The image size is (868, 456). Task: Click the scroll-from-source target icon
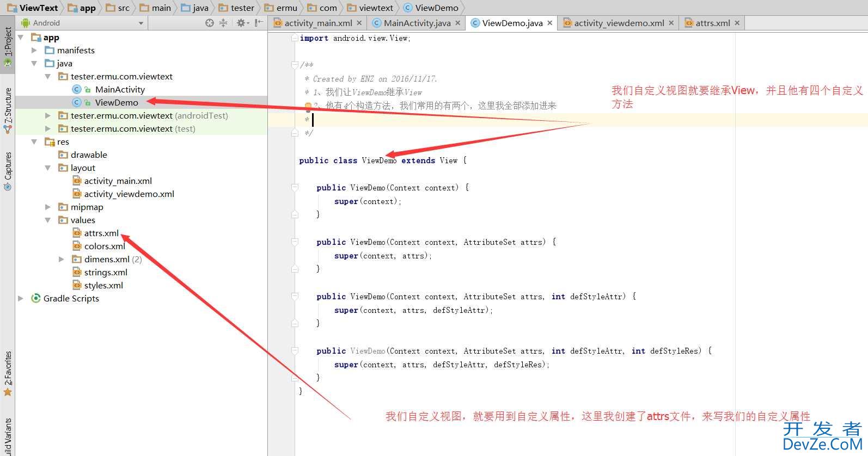point(210,23)
